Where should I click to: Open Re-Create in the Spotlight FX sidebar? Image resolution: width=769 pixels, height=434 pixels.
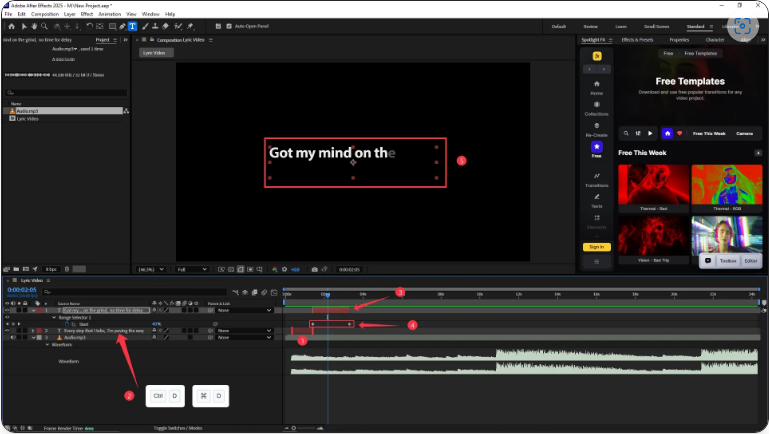[596, 129]
